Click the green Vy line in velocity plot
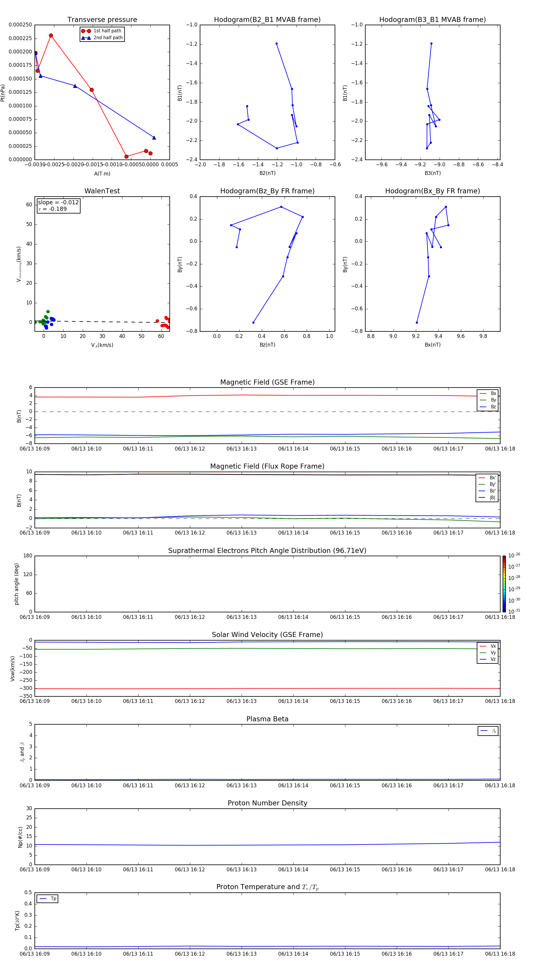This screenshot has width=535, height=980. click(x=267, y=649)
